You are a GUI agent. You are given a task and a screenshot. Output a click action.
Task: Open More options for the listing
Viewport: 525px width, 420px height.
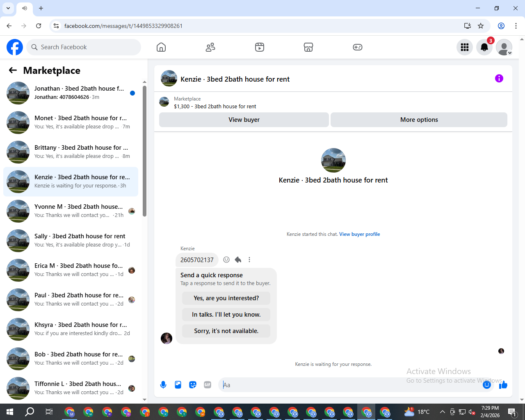tap(419, 120)
